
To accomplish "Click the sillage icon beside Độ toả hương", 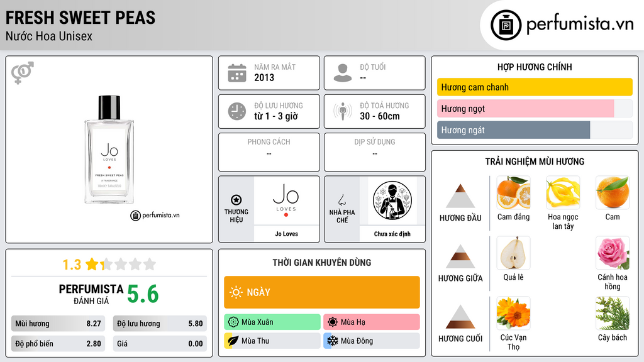I will [x=343, y=111].
